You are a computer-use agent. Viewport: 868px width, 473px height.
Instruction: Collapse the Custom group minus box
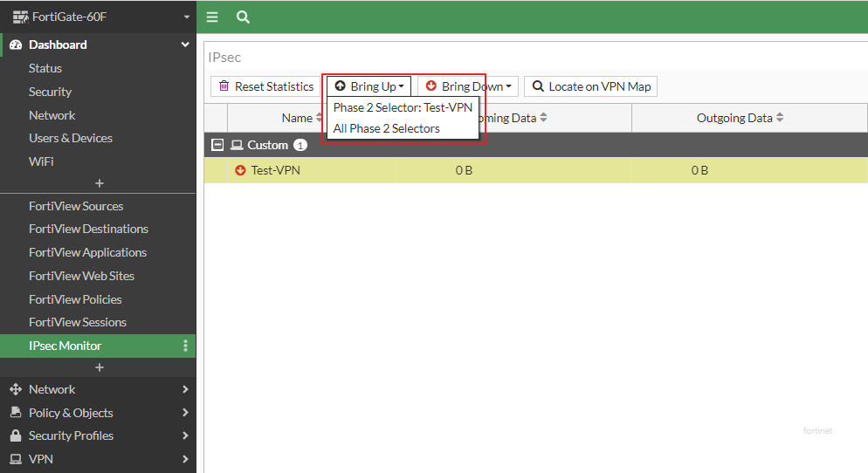pyautogui.click(x=217, y=145)
